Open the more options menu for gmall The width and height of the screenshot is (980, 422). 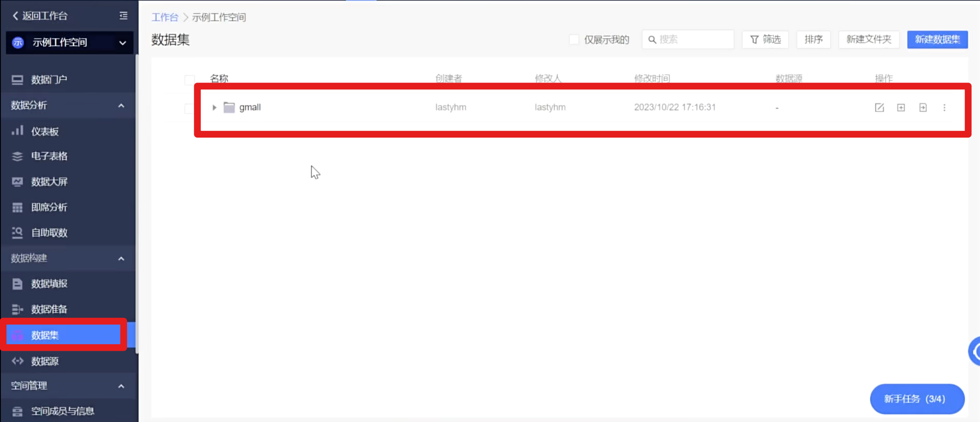[x=944, y=107]
